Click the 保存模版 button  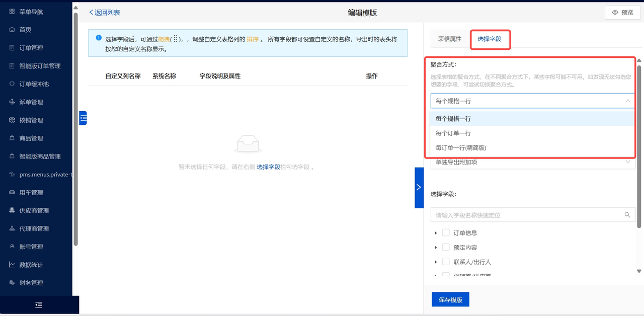click(450, 299)
